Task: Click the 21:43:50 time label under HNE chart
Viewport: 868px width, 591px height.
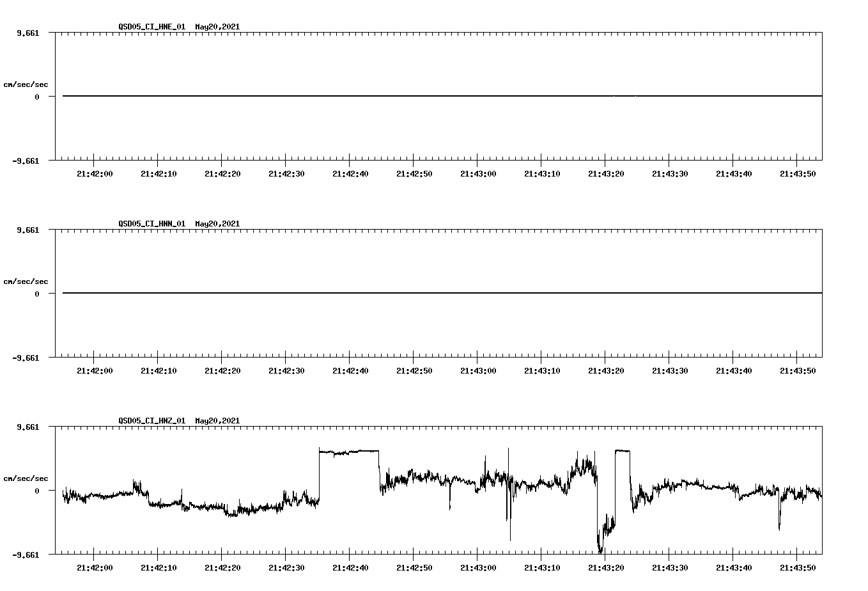Action: (x=798, y=173)
